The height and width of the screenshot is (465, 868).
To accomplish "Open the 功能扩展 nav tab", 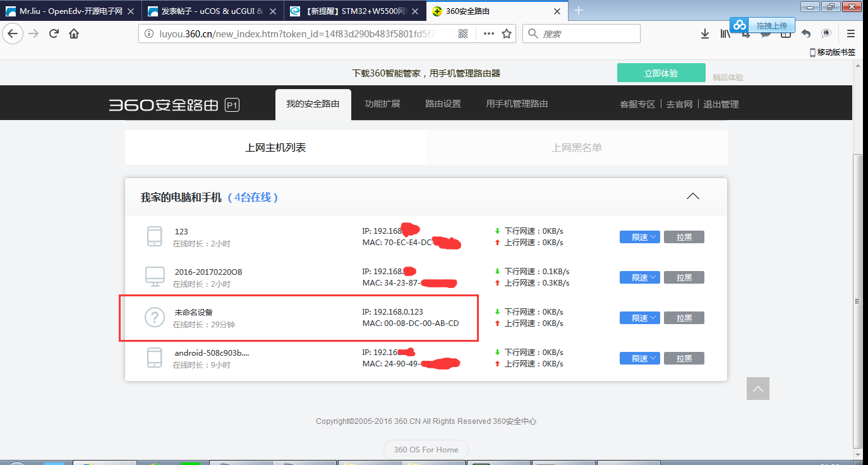I will coord(382,104).
